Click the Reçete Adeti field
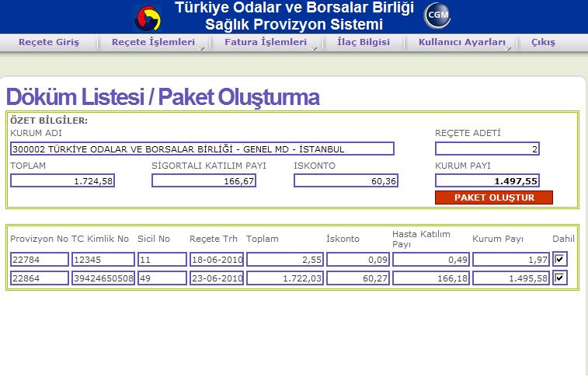 tap(487, 149)
